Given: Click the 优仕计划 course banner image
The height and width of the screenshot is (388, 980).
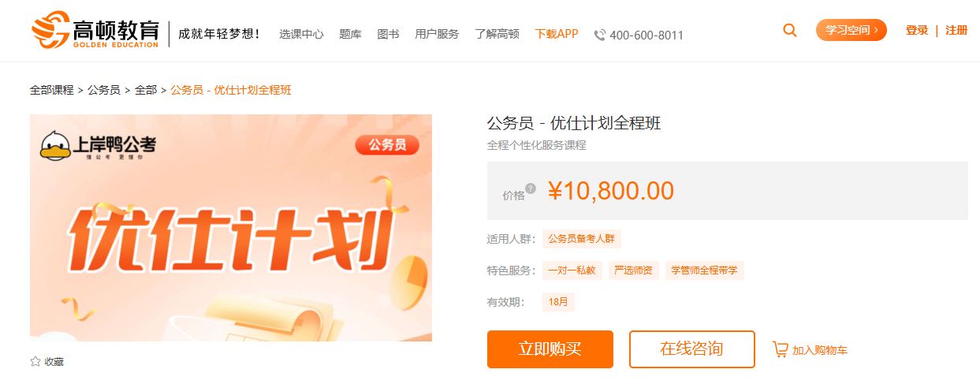Looking at the screenshot, I should coord(231,228).
